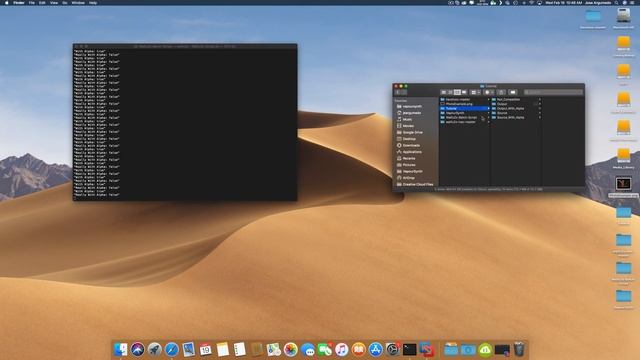
Task: Open the blue Messages bubble in Dock
Action: coord(308,349)
